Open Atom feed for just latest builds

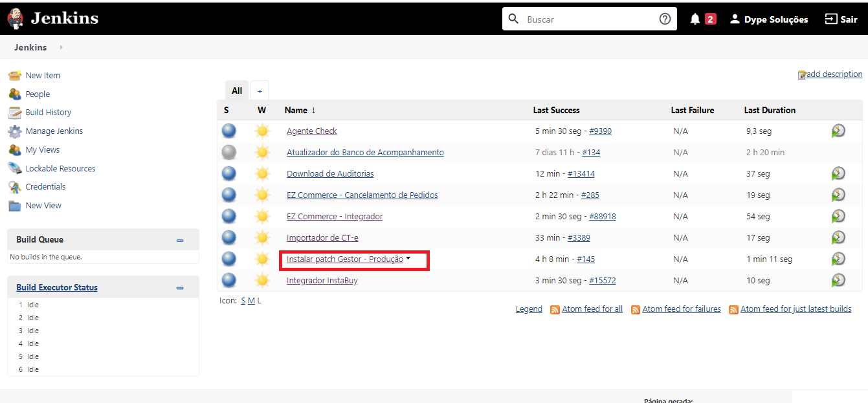pos(796,309)
